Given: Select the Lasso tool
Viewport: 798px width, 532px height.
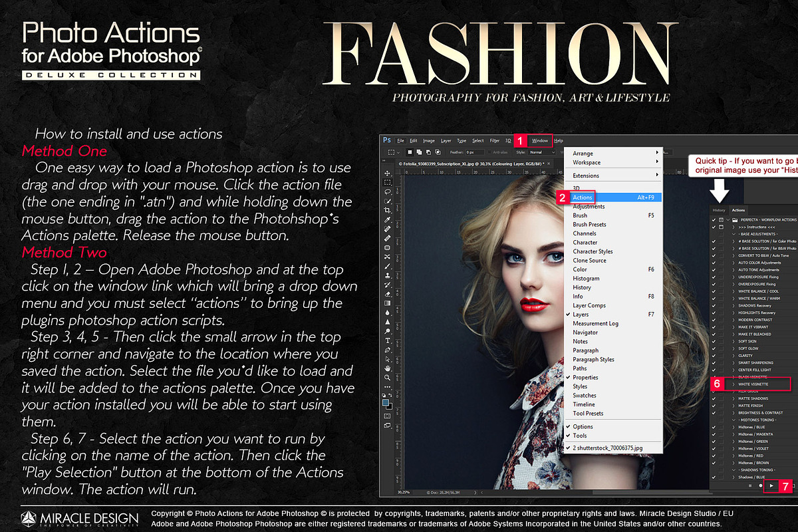Looking at the screenshot, I should 387,192.
